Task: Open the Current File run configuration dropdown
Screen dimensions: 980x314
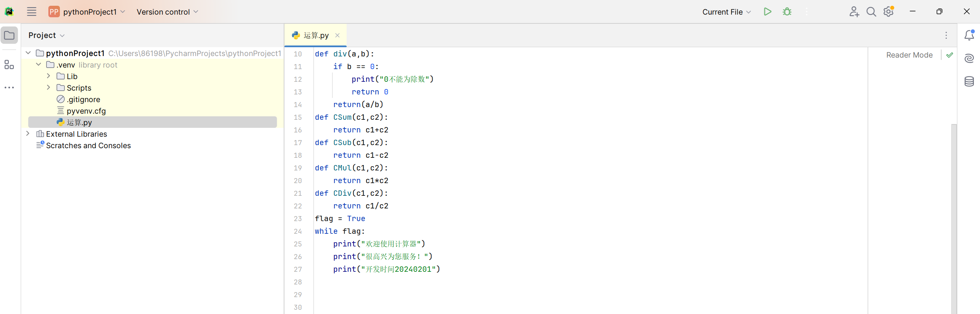Action: pos(726,12)
